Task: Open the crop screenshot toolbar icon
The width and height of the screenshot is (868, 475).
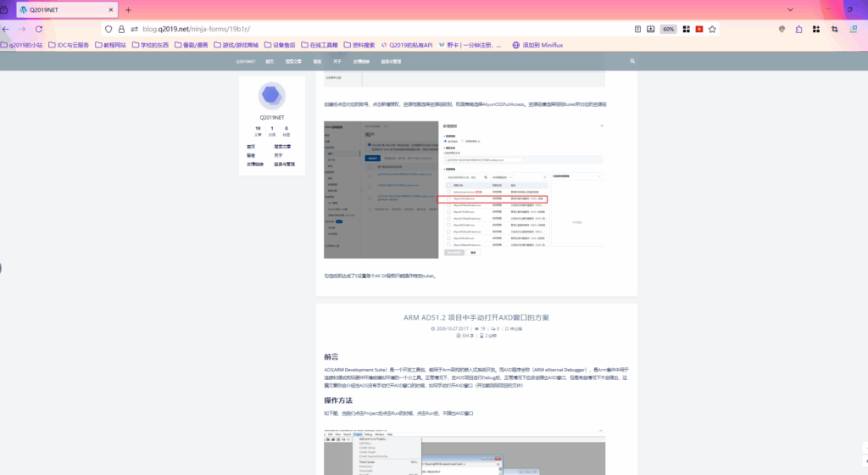Action: tap(834, 29)
